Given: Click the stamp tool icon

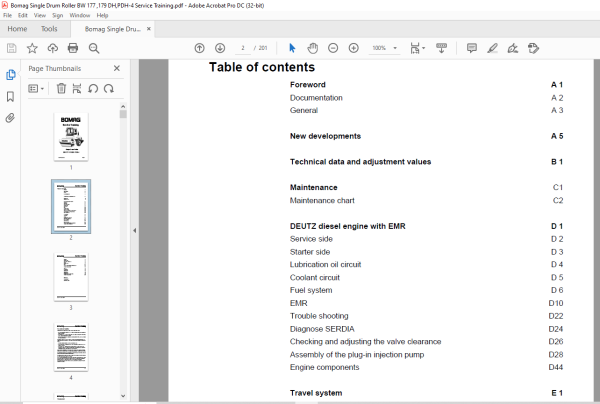Looking at the screenshot, I should click(x=533, y=48).
